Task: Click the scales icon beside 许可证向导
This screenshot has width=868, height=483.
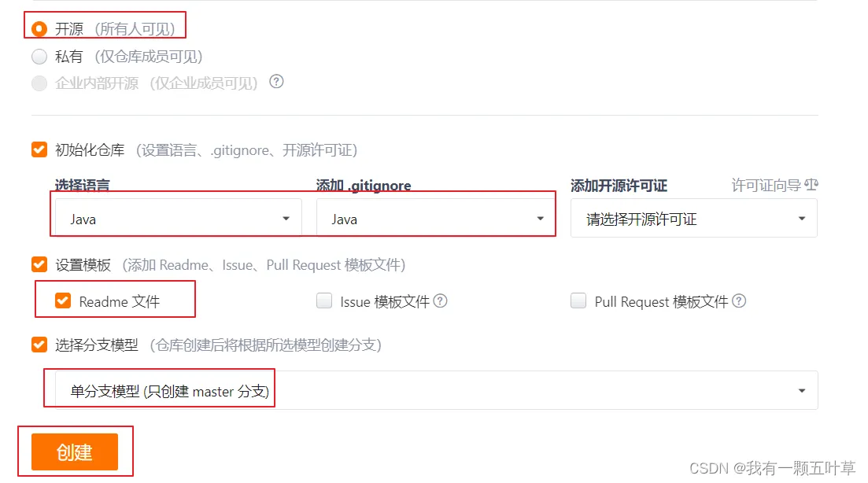Action: tap(811, 185)
